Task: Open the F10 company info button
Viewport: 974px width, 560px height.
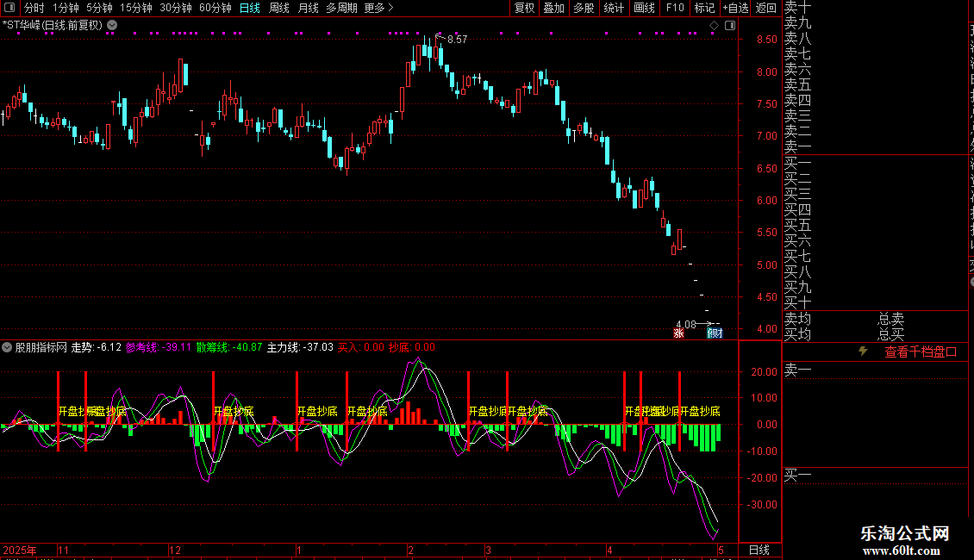Action: [x=675, y=8]
